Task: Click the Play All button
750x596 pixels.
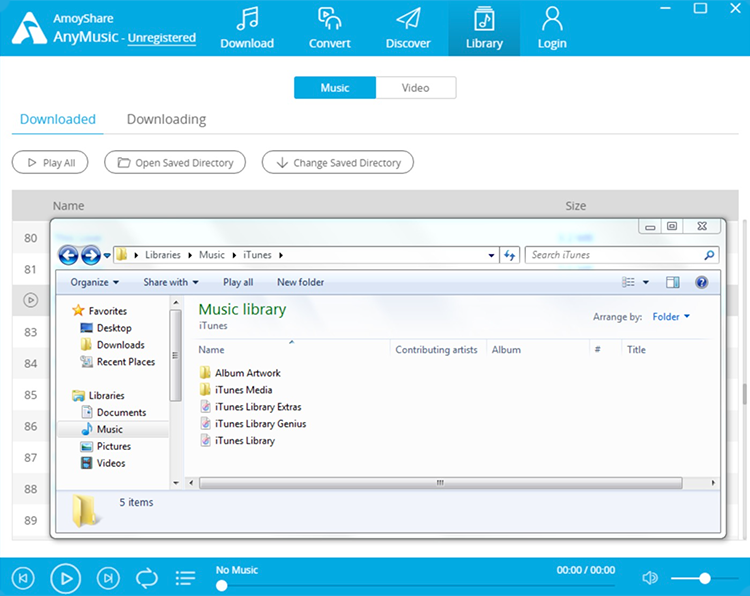Action: (x=50, y=163)
